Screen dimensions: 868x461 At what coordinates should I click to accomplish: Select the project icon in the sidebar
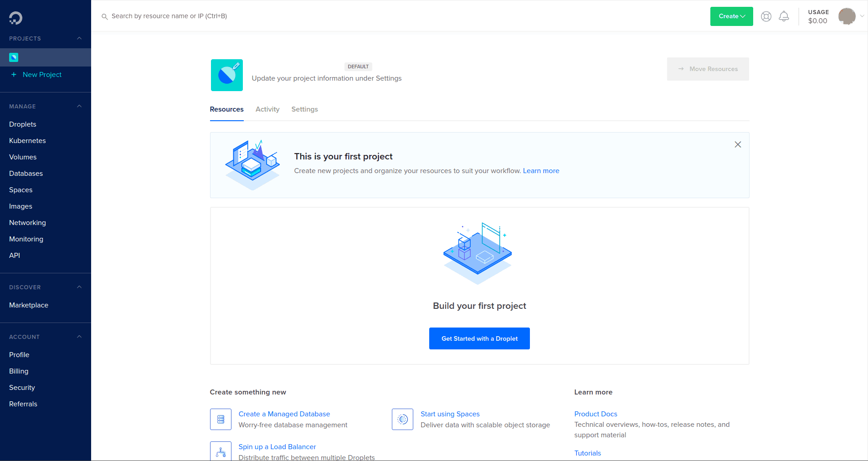pos(14,57)
